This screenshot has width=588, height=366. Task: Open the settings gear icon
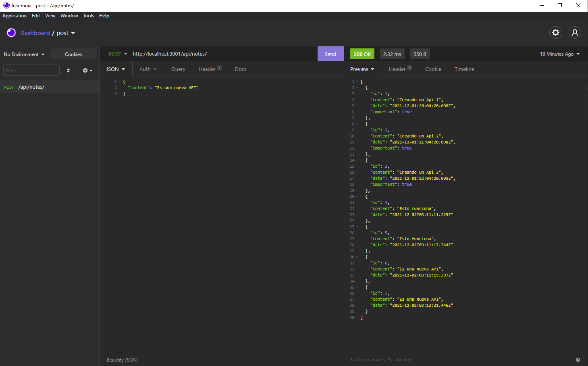(x=556, y=33)
